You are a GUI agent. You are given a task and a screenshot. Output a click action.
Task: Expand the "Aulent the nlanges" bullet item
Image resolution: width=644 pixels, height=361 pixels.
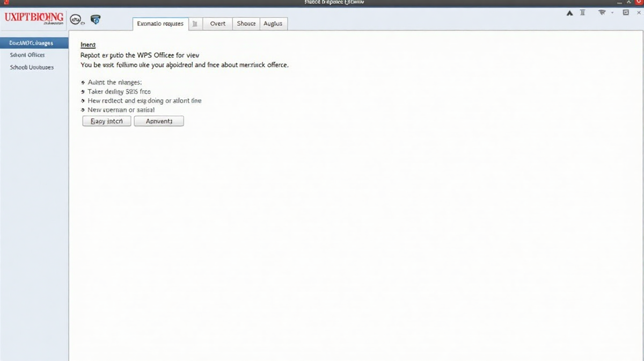tap(83, 83)
